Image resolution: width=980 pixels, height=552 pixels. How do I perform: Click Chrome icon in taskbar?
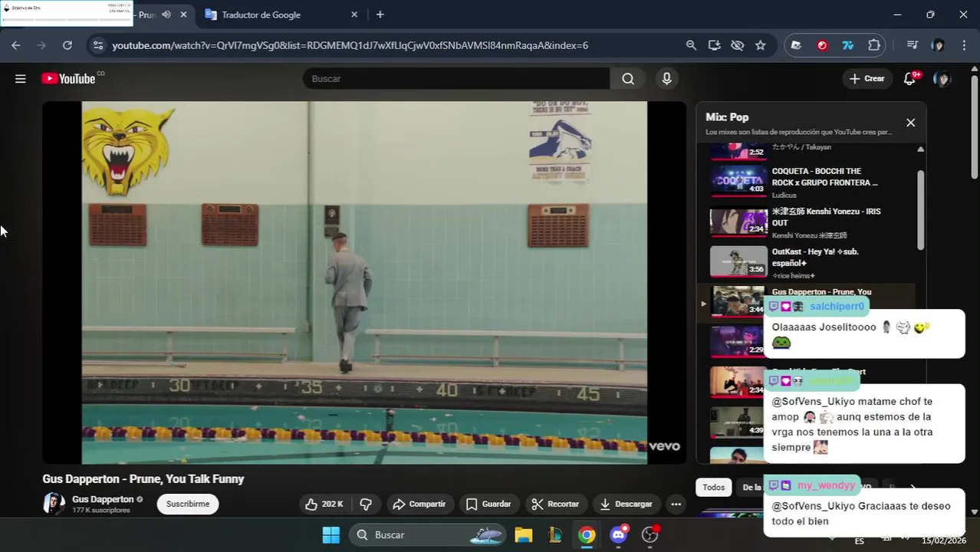pos(587,534)
